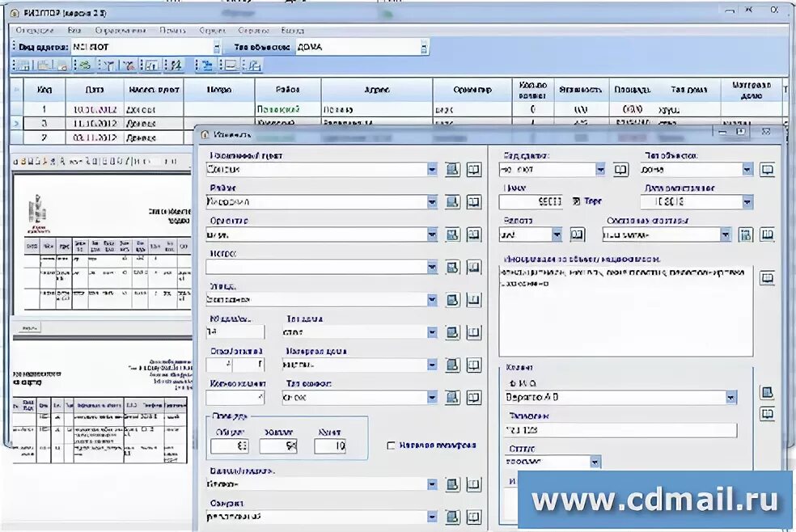Open the book icon in the Ориентир row
This screenshot has width=796, height=532.
click(474, 234)
